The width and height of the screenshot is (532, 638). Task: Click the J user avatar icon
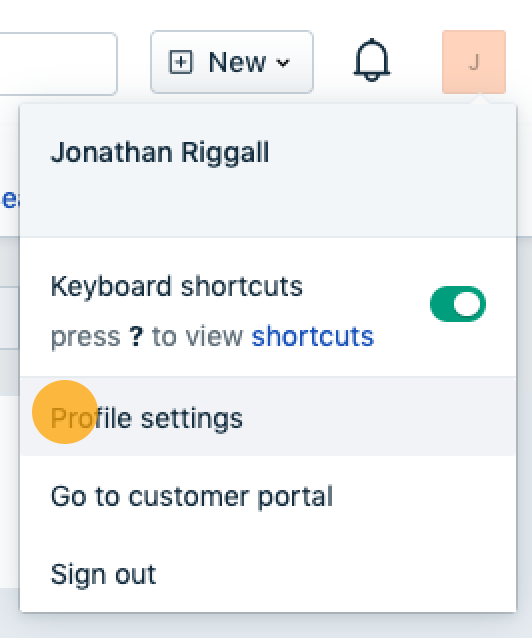click(474, 62)
